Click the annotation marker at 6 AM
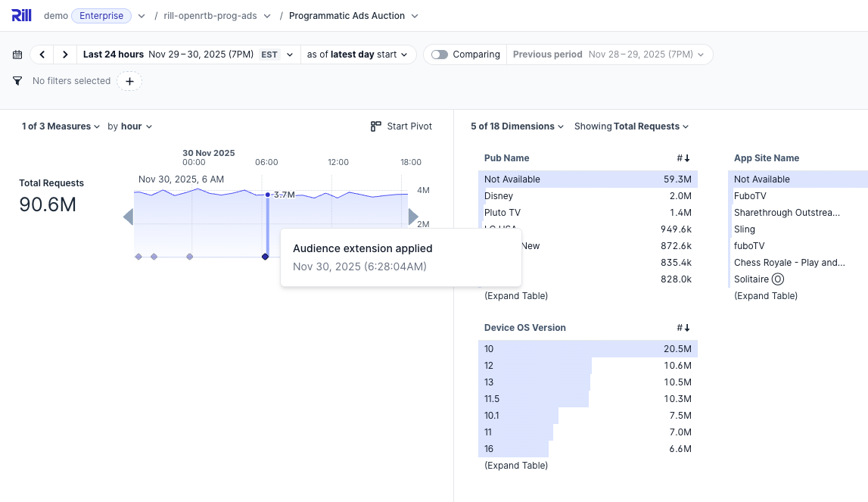Screen dimensions: 868x502 [x=265, y=257]
